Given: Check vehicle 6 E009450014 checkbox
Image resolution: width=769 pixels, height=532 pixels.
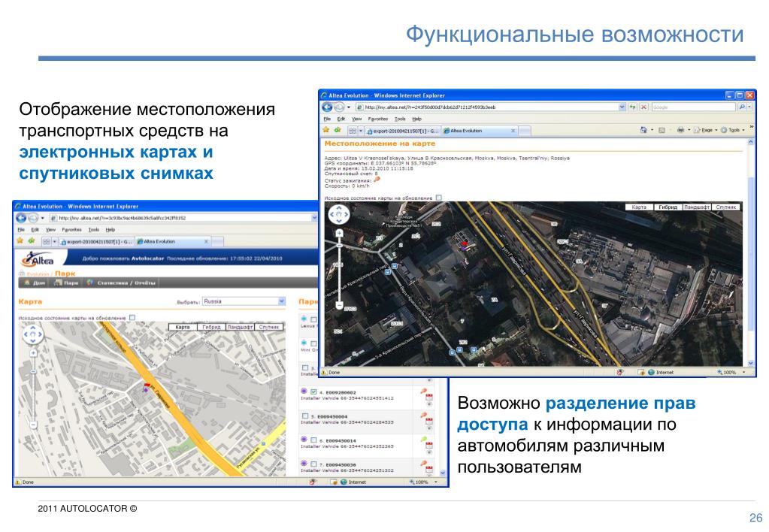Looking at the screenshot, I should tap(314, 440).
